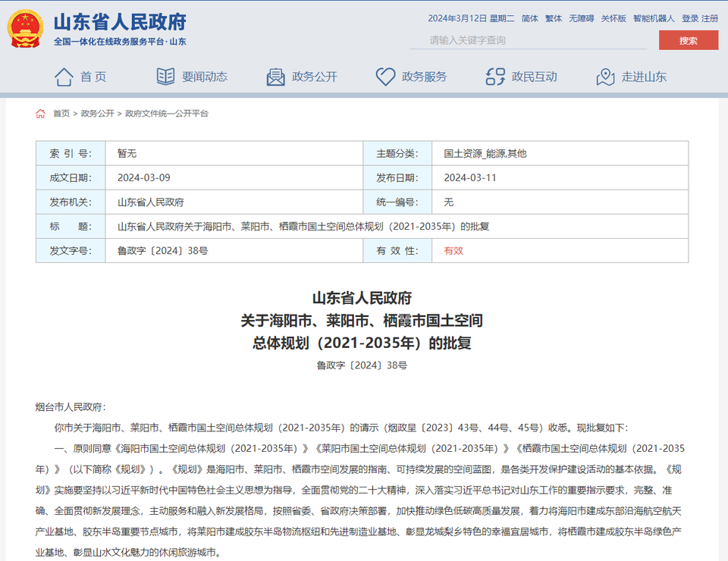Click the keyword search input field
The width and height of the screenshot is (728, 561).
[x=531, y=41]
